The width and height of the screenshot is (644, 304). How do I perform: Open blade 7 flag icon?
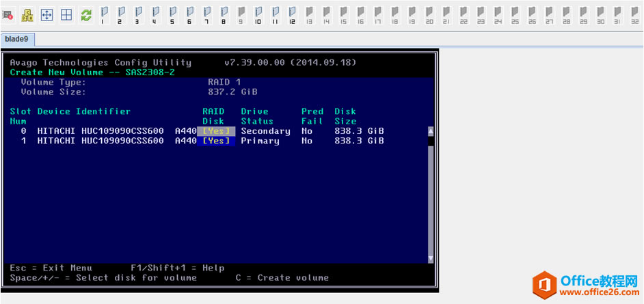click(x=206, y=15)
